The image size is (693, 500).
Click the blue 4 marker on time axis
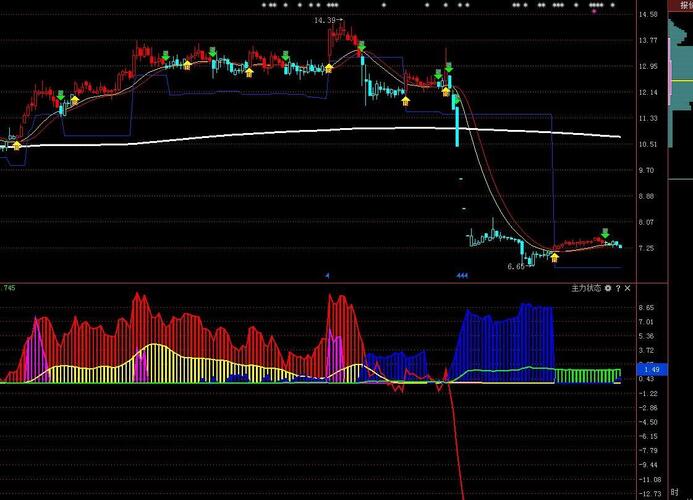click(326, 275)
